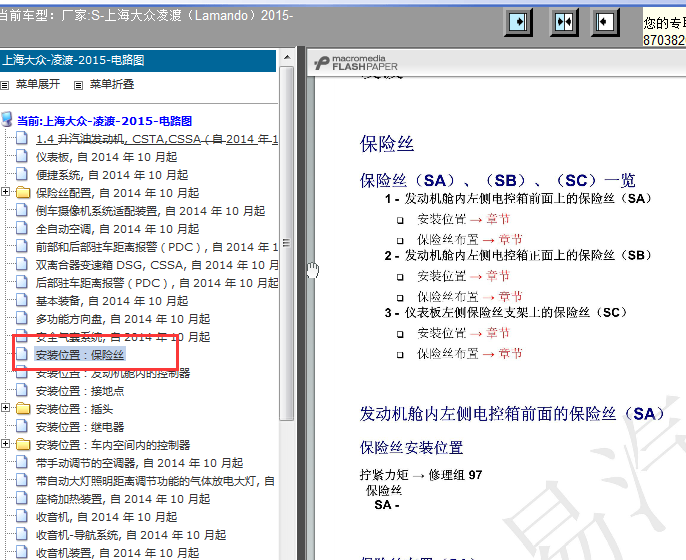
Task: Click the folder icon for 车内空间内的控制器
Action: point(23,444)
